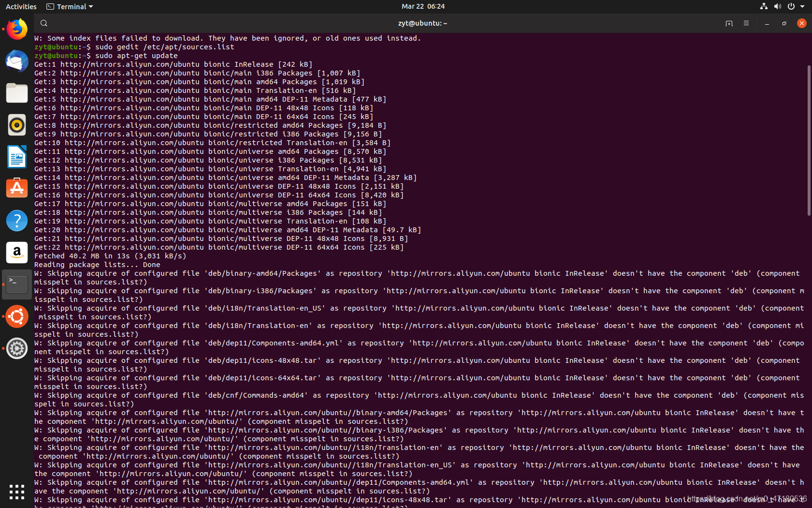
Task: Select the Terminal icon in the dock
Action: 17,284
